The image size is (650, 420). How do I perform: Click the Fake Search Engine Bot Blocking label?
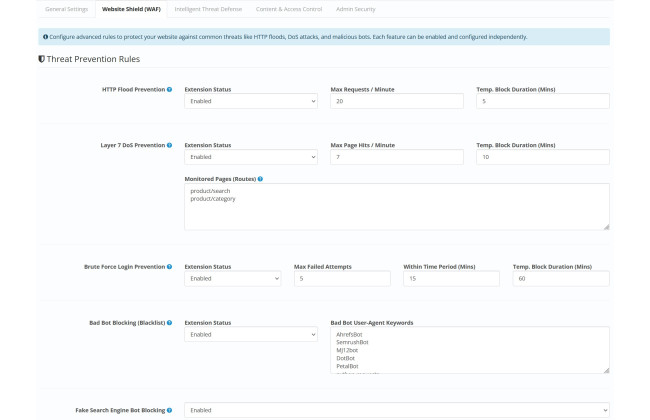coord(120,410)
